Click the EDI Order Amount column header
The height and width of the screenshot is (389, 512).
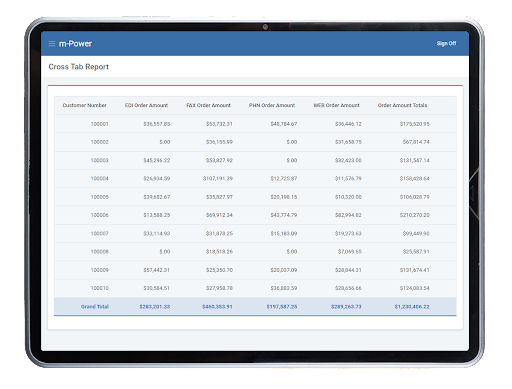pos(146,105)
